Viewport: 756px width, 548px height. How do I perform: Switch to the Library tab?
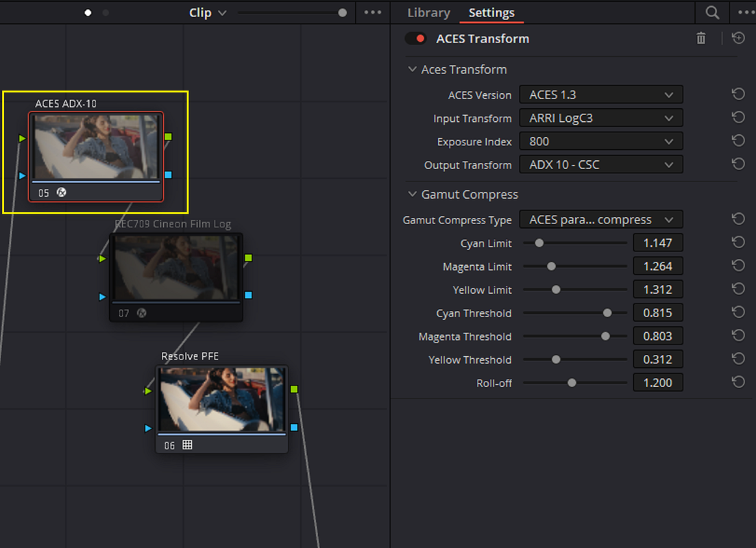click(x=428, y=12)
